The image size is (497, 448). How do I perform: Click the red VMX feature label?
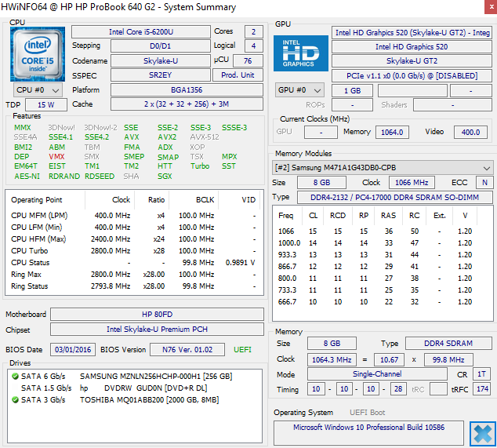[56, 157]
